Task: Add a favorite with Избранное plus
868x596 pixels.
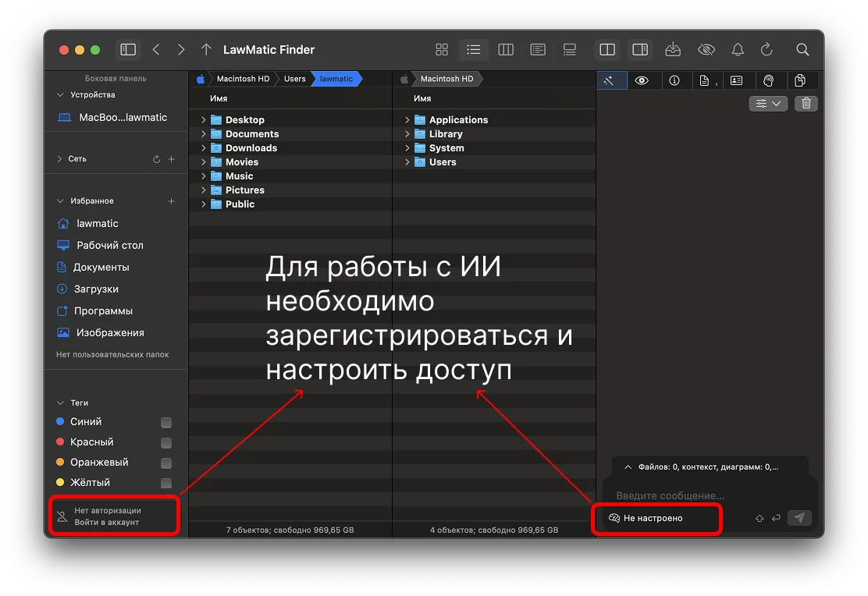Action: (171, 201)
